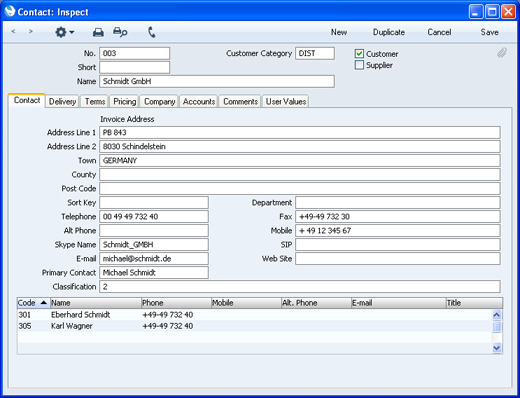Click the empty Sort Key field

click(154, 202)
